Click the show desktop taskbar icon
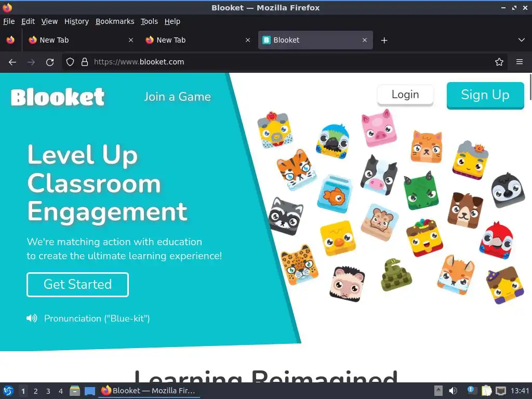The width and height of the screenshot is (532, 399). 89,391
